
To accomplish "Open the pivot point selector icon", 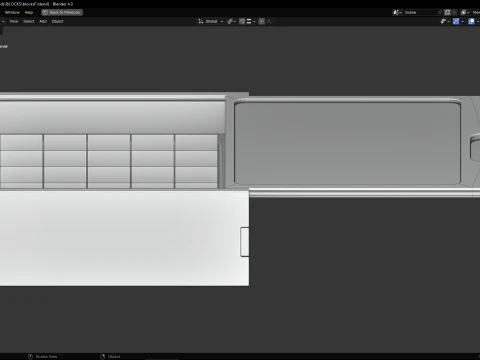I will [231, 21].
